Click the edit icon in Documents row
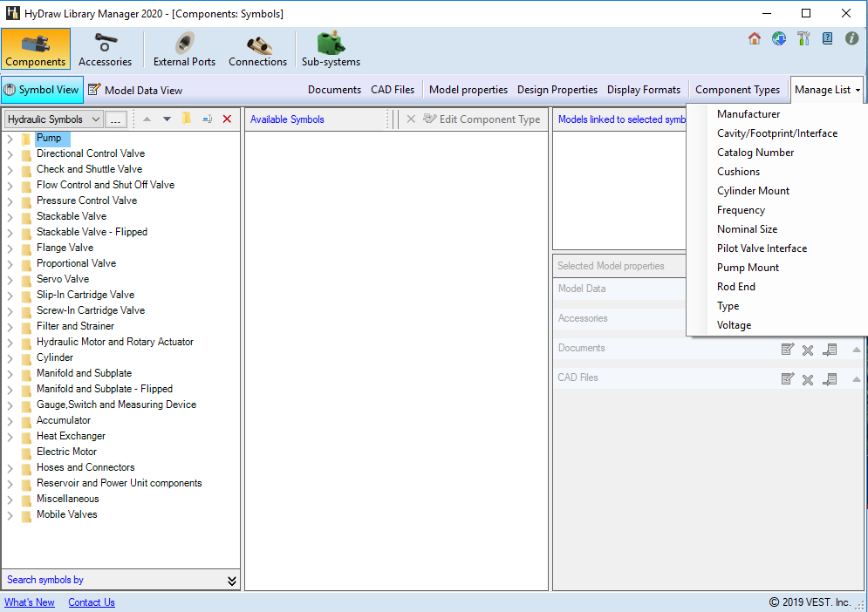The width and height of the screenshot is (868, 612). (x=788, y=350)
